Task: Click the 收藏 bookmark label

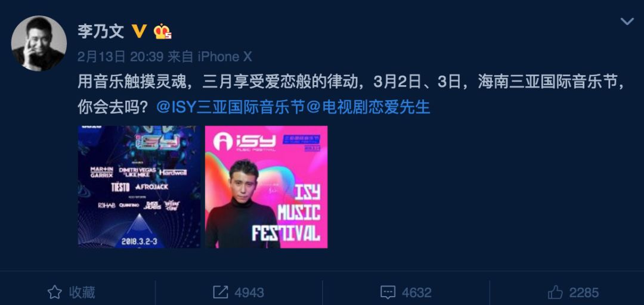Action: 82,292
